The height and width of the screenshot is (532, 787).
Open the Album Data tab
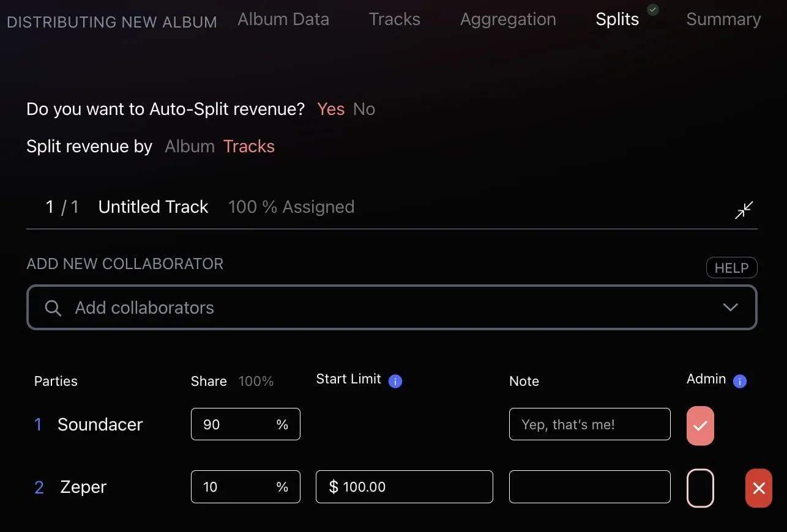coord(283,20)
